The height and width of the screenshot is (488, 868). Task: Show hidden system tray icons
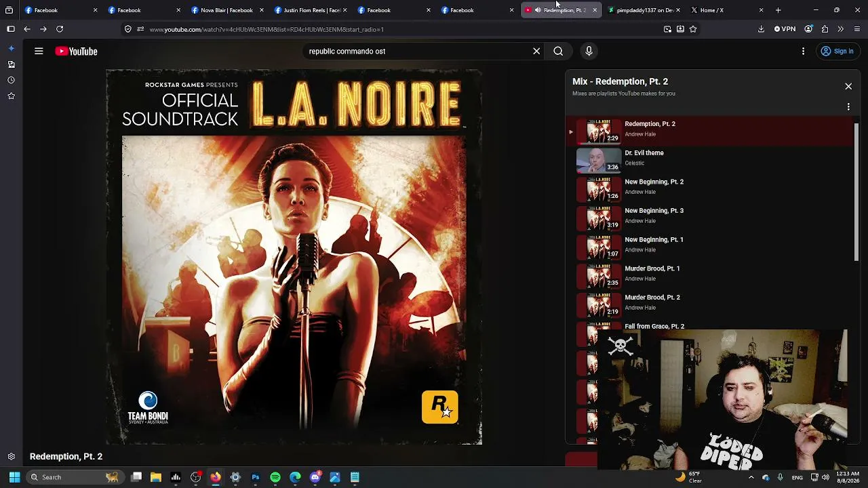pos(751,477)
